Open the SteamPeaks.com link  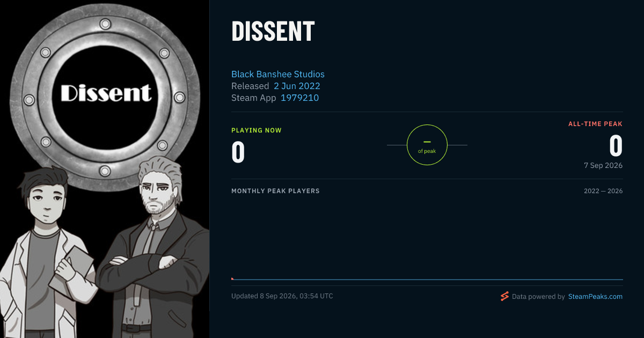point(595,296)
